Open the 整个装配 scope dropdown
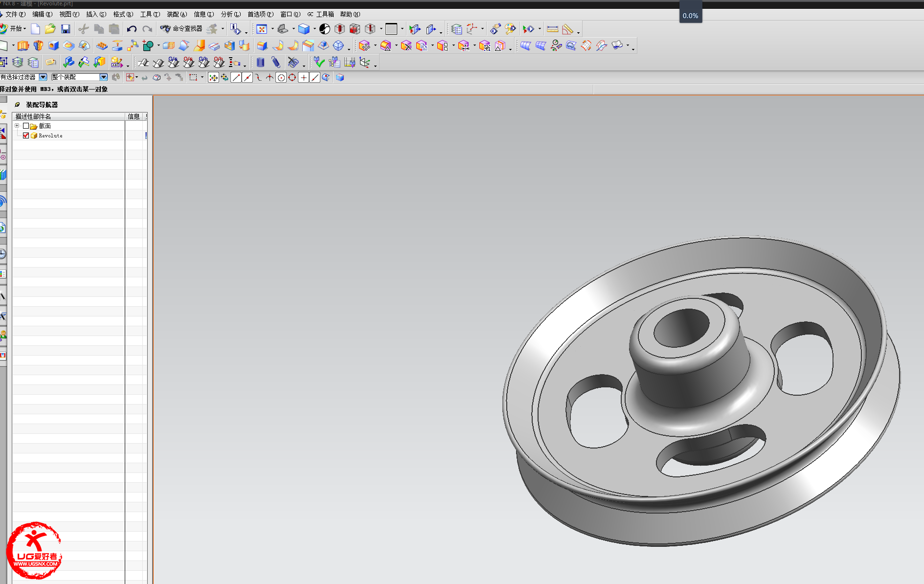 click(x=104, y=77)
